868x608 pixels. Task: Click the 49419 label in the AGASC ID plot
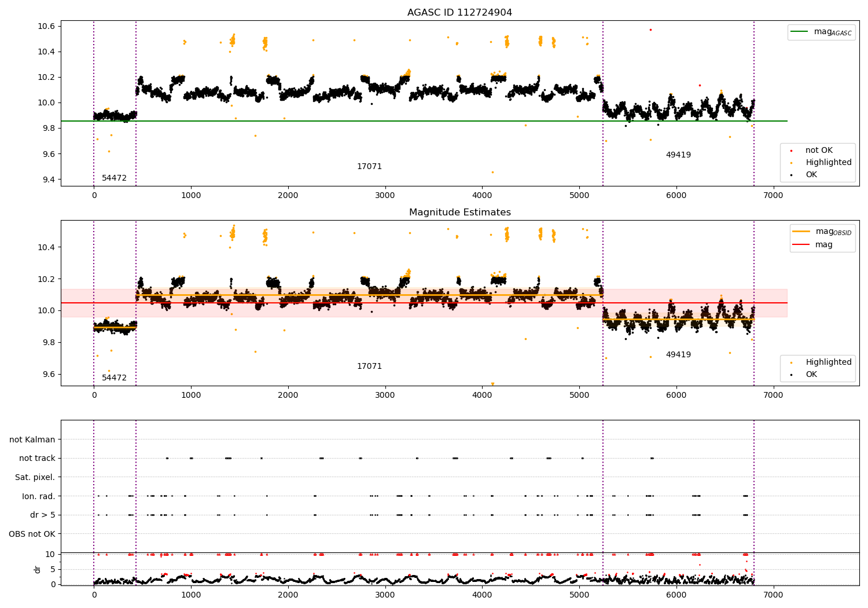[678, 155]
